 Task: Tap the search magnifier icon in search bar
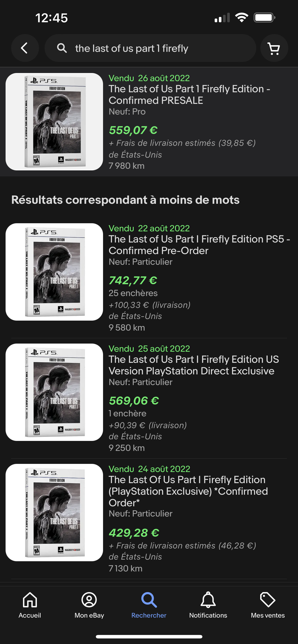pos(62,48)
